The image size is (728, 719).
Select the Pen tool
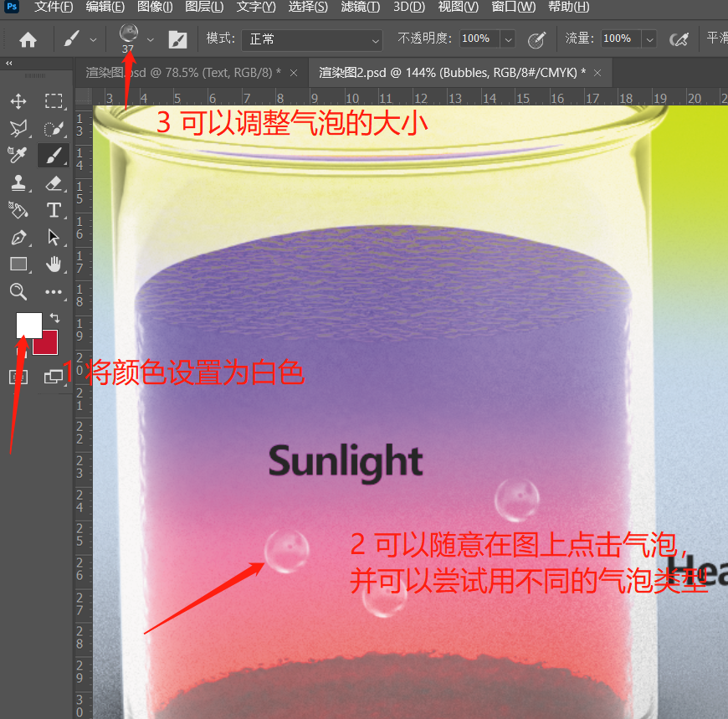(18, 238)
